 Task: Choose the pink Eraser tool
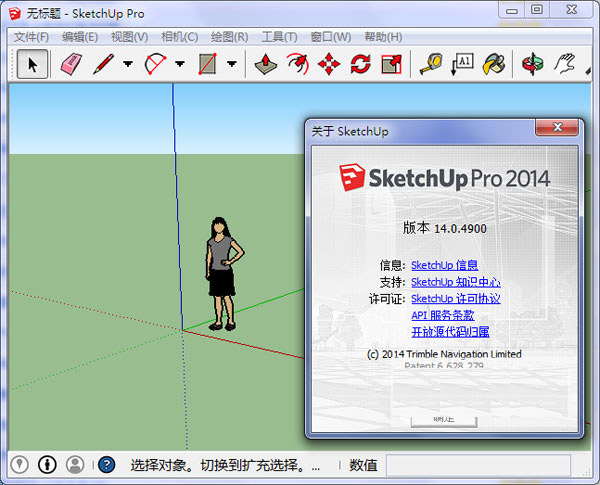[x=69, y=64]
